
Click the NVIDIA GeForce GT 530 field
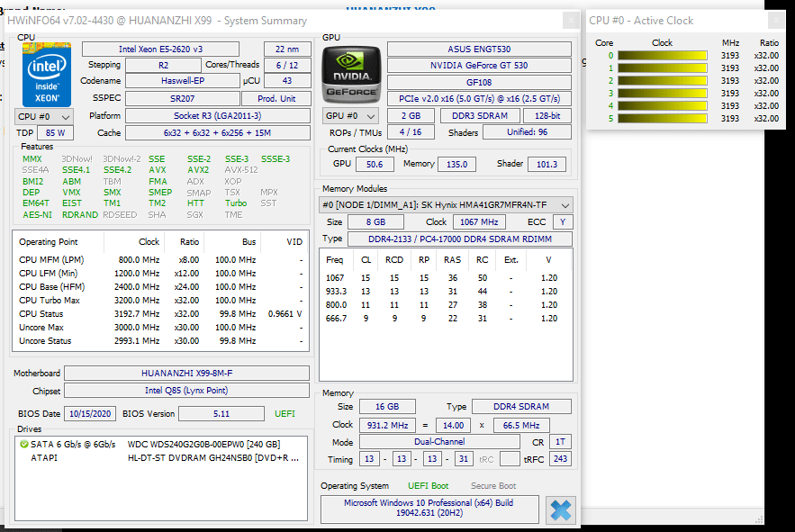coord(479,66)
